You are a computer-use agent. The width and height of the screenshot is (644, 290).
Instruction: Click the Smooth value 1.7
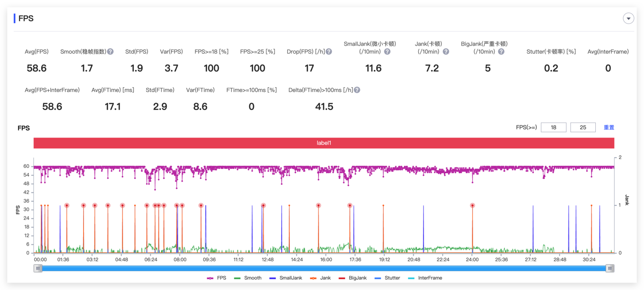click(x=87, y=68)
